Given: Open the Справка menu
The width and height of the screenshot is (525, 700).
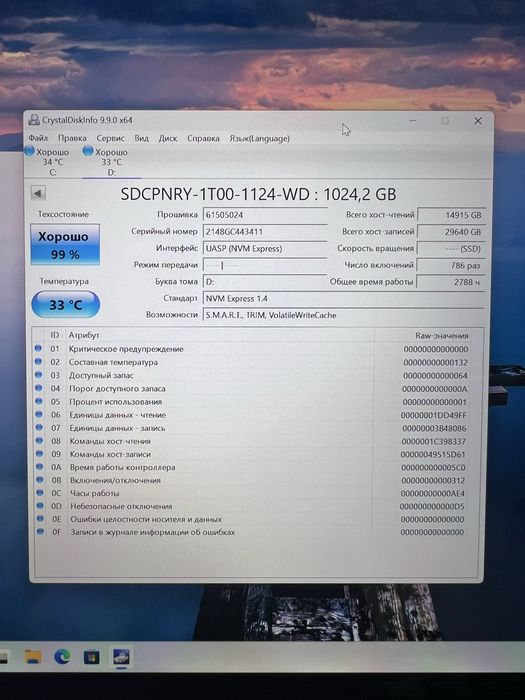Looking at the screenshot, I should click(203, 138).
